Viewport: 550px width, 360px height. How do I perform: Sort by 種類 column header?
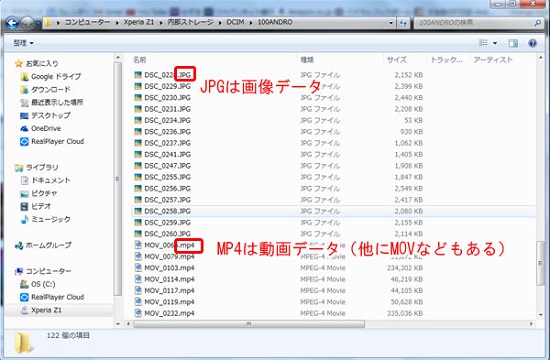point(307,60)
